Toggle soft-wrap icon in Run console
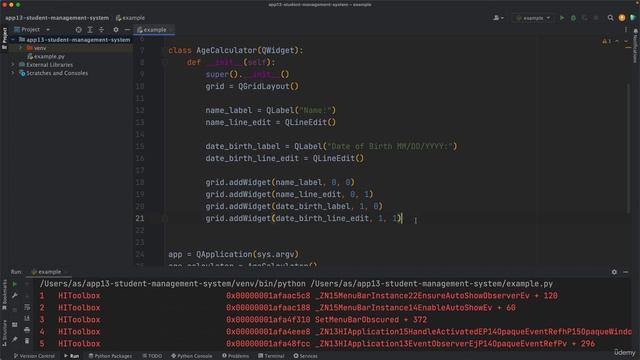This screenshot has height=360, width=640. [x=27, y=307]
